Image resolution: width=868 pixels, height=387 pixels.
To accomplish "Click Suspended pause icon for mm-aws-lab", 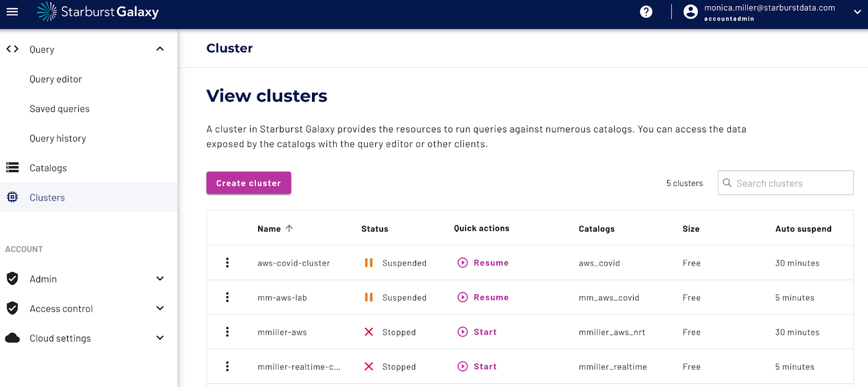I will (x=369, y=298).
